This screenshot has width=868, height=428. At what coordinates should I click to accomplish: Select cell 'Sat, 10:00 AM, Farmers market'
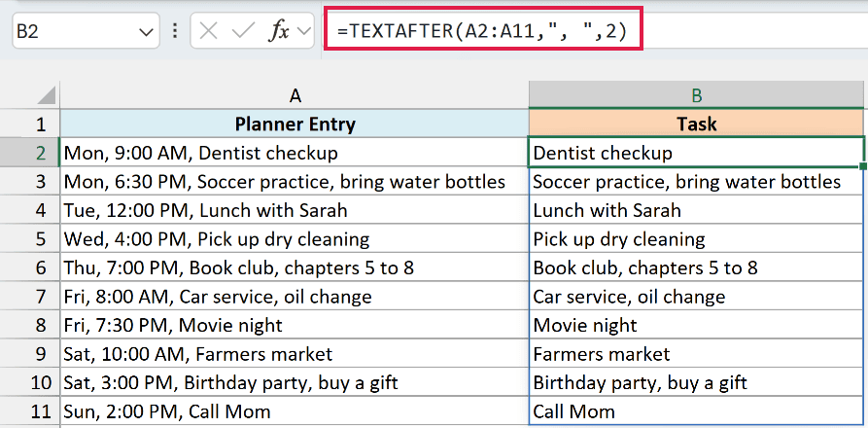(295, 354)
